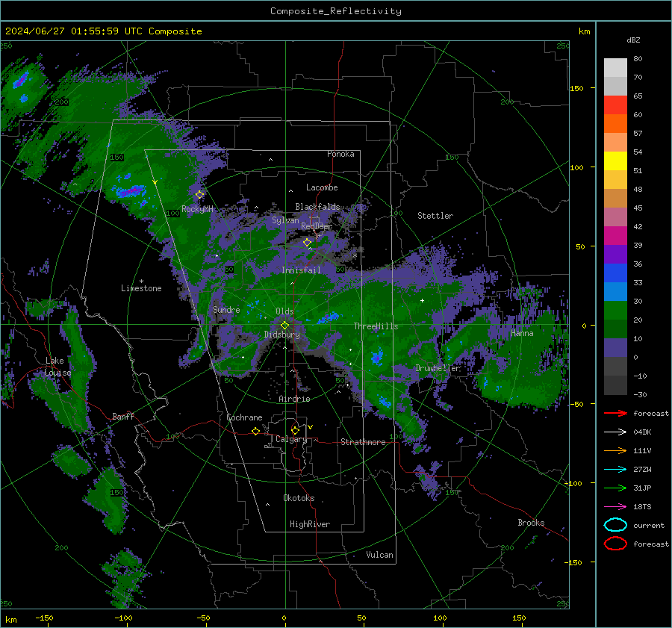Click the green 31JP arrow in legend
This screenshot has height=628, width=672.
pos(615,488)
